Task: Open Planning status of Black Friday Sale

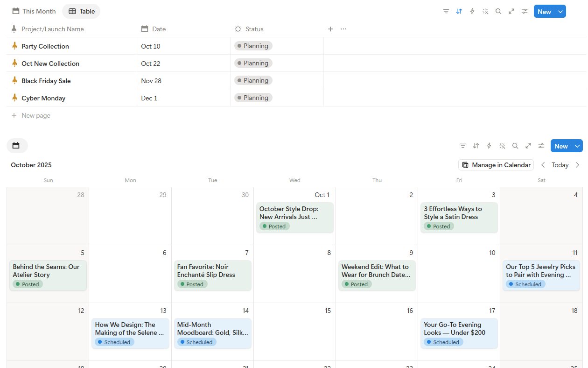Action: click(x=253, y=80)
